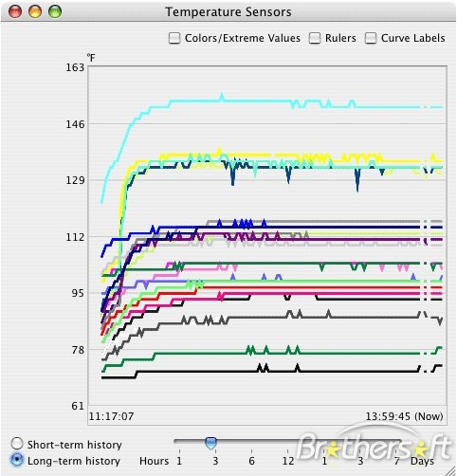Viewport: 457px width, 476px height.
Task: Click the 129 y-axis value
Action: click(x=75, y=180)
